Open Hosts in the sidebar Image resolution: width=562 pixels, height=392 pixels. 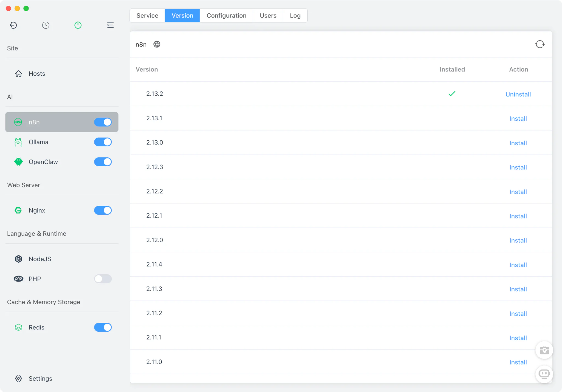coord(37,73)
